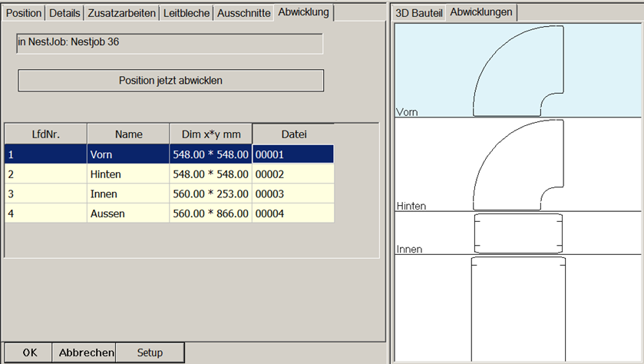Click the Datei column header
The height and width of the screenshot is (364, 644).
tap(293, 134)
